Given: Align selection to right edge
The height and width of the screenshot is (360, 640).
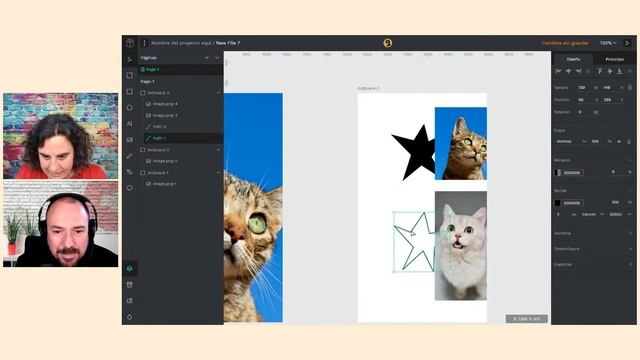Looking at the screenshot, I should pos(578,71).
